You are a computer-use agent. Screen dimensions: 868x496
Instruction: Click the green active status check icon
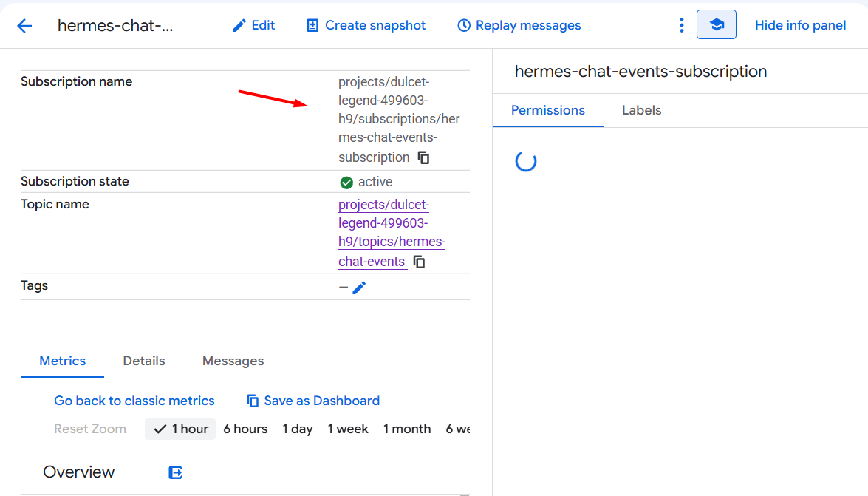click(346, 183)
